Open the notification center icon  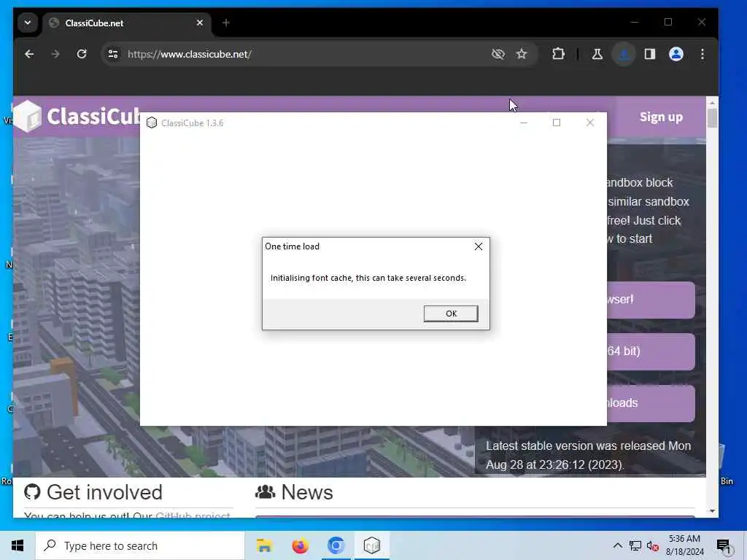click(x=723, y=545)
